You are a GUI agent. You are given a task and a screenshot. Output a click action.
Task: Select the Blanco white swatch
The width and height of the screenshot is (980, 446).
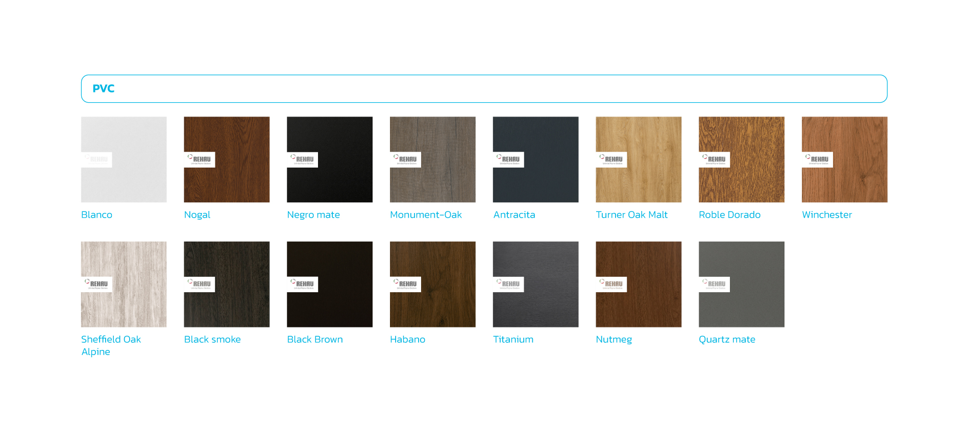point(124,159)
